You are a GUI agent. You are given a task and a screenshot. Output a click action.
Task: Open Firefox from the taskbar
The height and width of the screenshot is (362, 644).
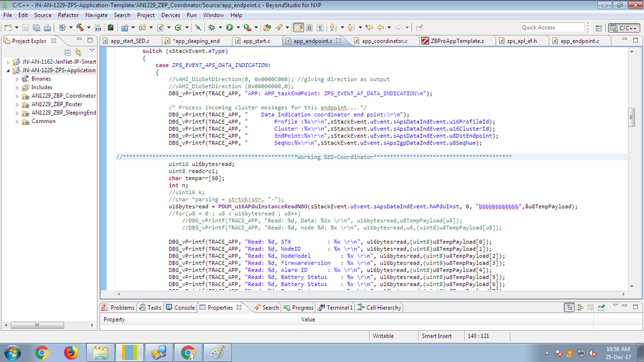click(71, 352)
